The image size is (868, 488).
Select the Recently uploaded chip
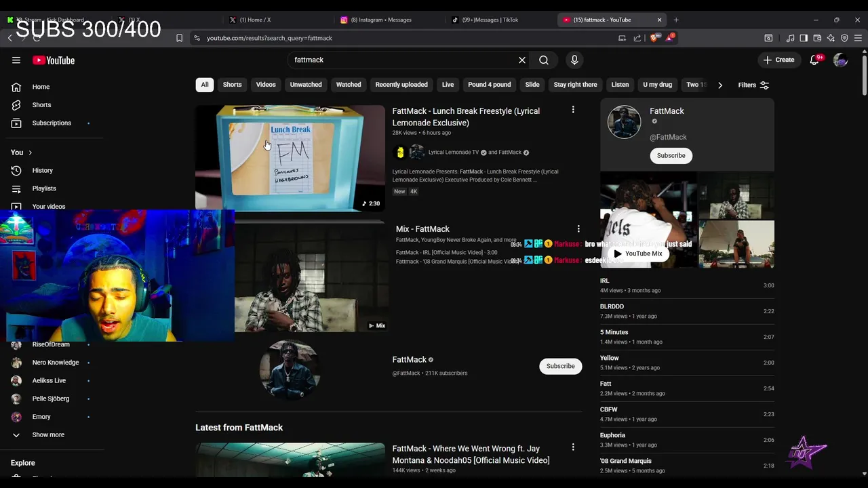pyautogui.click(x=401, y=85)
